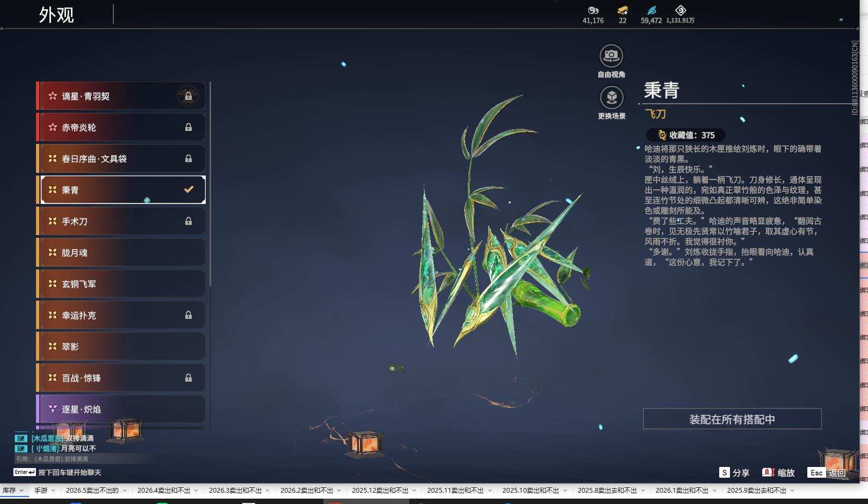Select the 手术刀 skin entry

pos(121,221)
